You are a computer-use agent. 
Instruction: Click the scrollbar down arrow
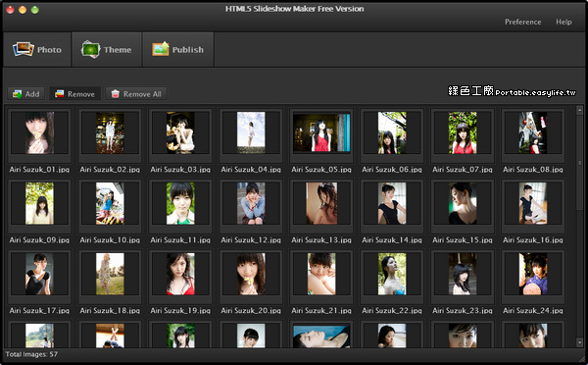[x=579, y=342]
